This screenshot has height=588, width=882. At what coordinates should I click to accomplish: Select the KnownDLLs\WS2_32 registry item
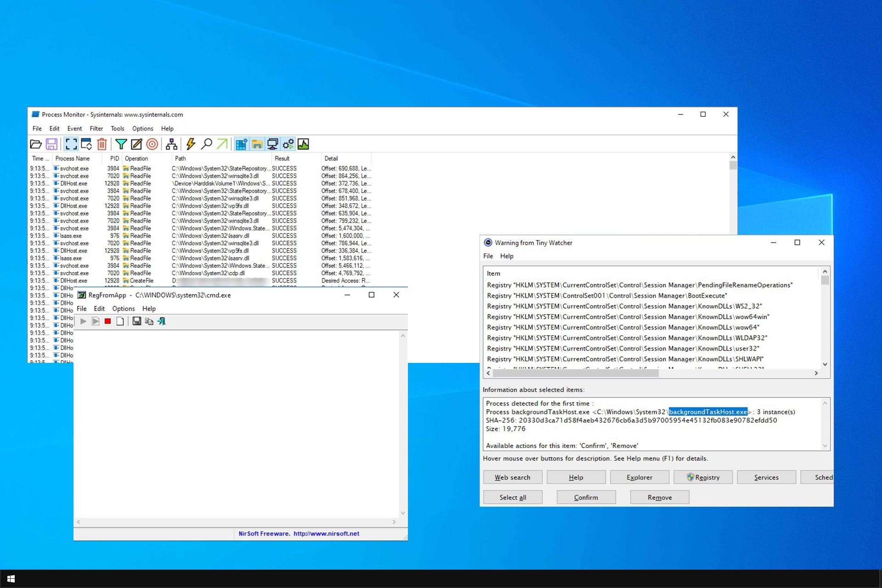[x=624, y=306]
